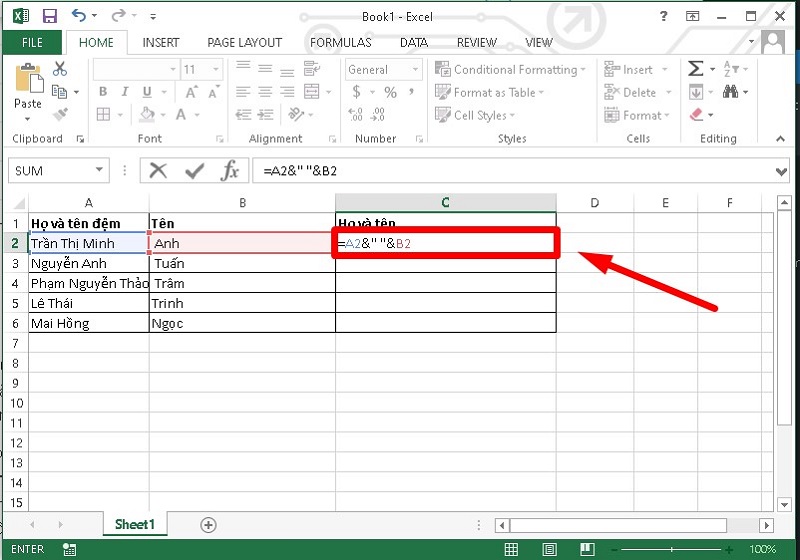Collapse the ribbon chevron

pos(780,138)
